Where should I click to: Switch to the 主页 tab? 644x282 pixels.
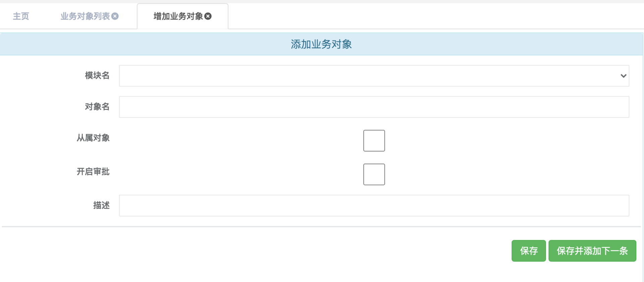(21, 16)
